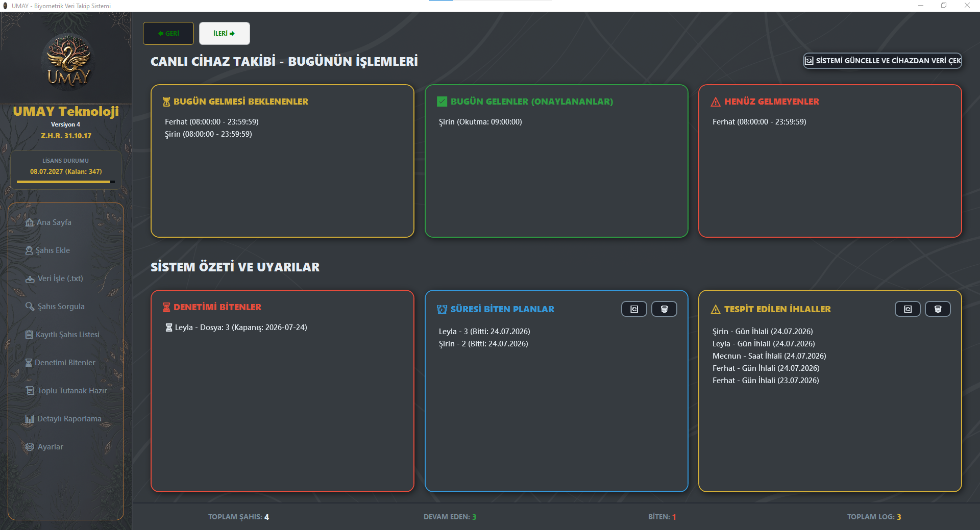Click the DEVAM EDEN: 3 status
The image size is (980, 530).
(450, 517)
